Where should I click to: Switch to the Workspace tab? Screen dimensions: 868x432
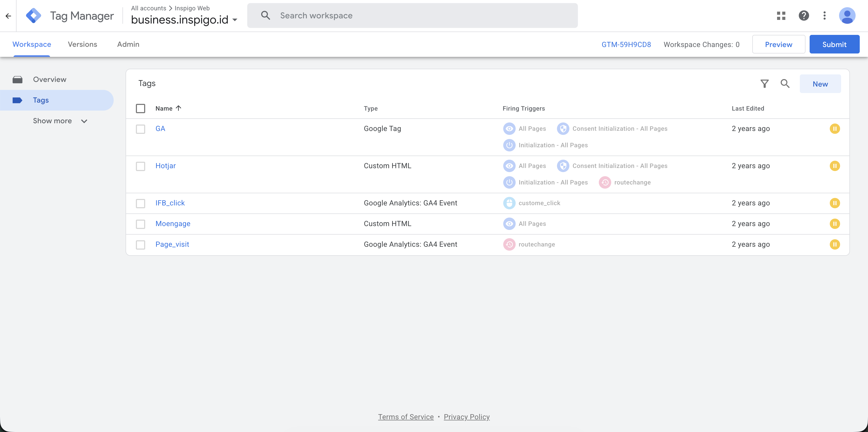(x=32, y=44)
